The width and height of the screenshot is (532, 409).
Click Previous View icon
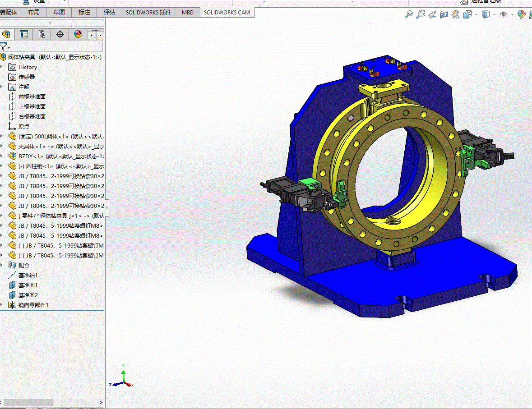(432, 14)
